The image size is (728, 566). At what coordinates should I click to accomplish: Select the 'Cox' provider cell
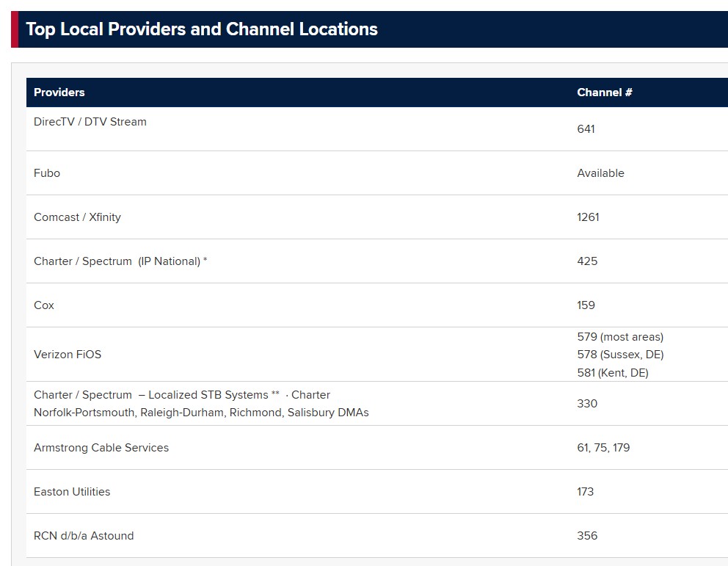[x=43, y=305]
